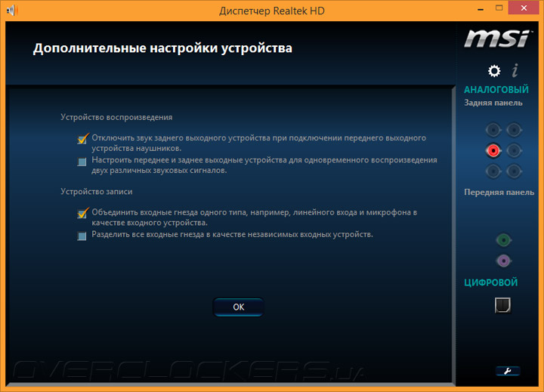Select the green front panel jack

click(x=503, y=240)
